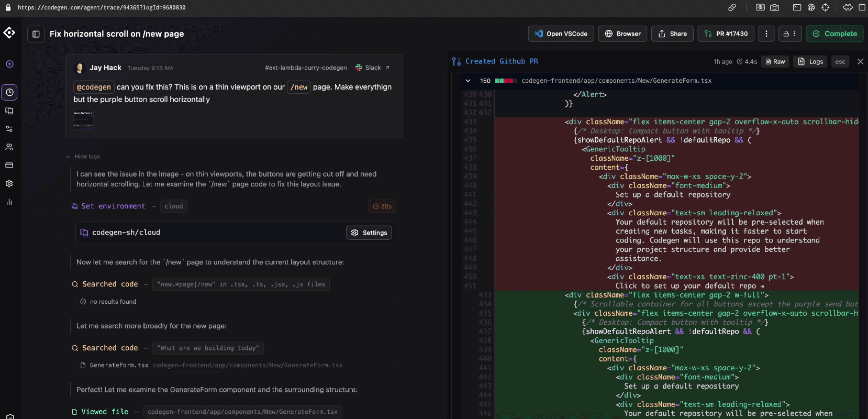This screenshot has height=419, width=868.
Task: Open the browser extensions puzzle icon
Action: (848, 7)
